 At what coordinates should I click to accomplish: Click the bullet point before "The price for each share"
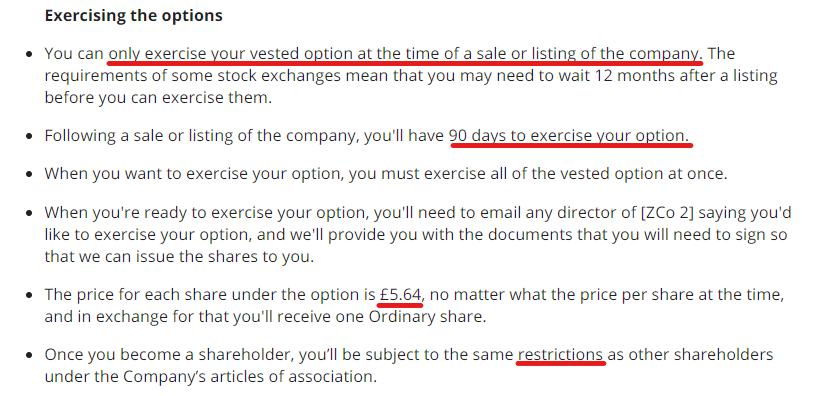click(x=30, y=295)
